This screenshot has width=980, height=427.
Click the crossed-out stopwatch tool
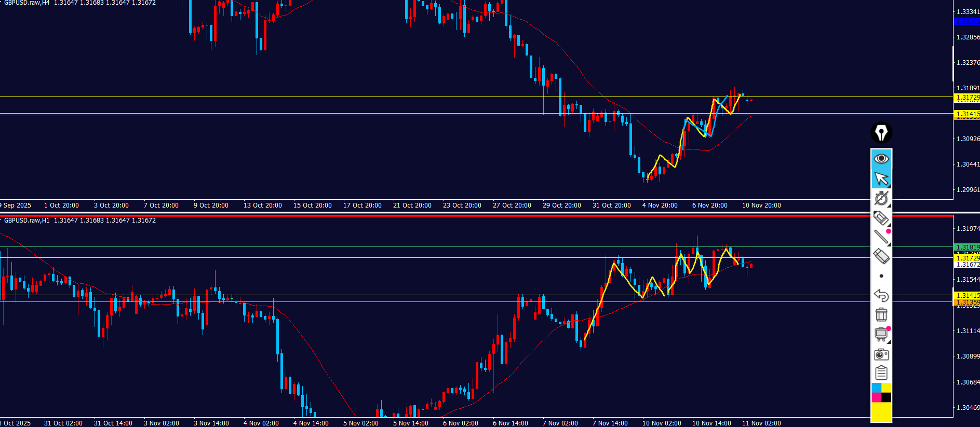pyautogui.click(x=881, y=198)
